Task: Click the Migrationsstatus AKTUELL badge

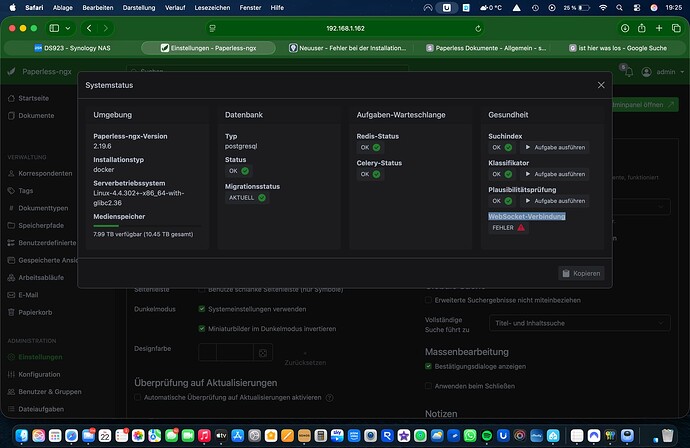Action: point(247,198)
